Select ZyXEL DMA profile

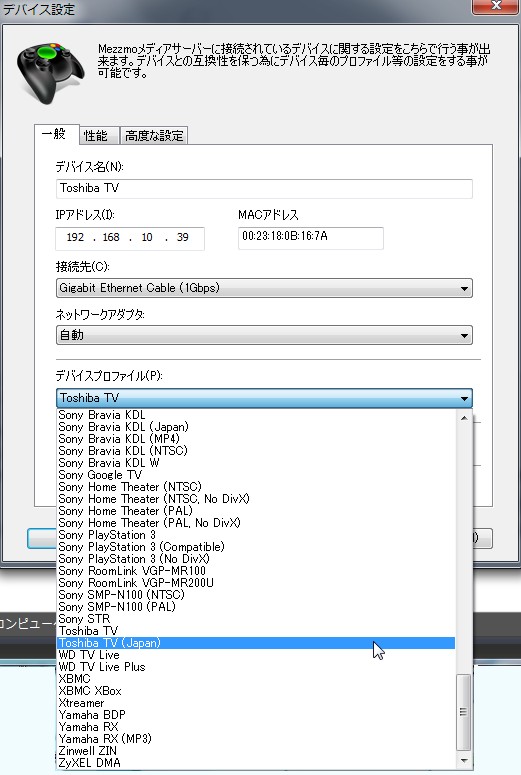[x=256, y=763]
